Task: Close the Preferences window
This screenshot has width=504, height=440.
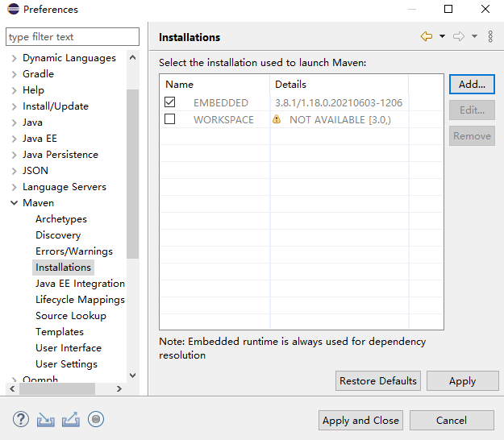Action: pyautogui.click(x=485, y=9)
